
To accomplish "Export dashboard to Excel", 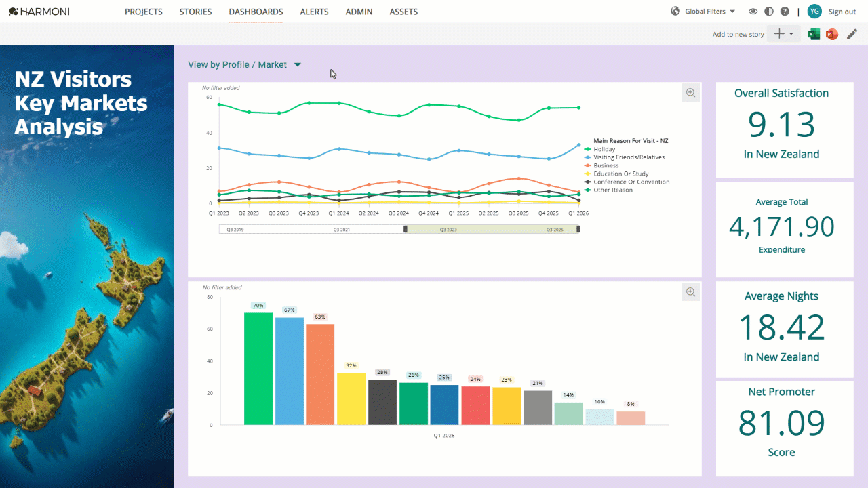I will [814, 34].
